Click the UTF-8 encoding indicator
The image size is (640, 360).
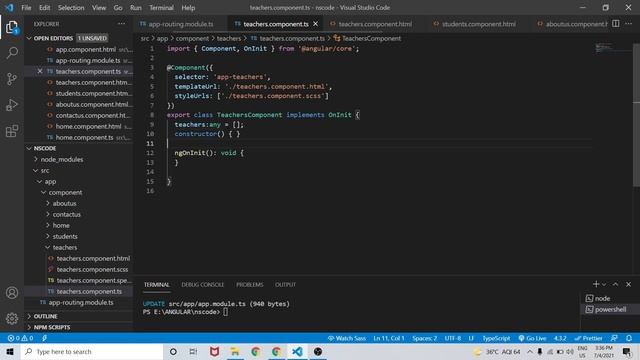pos(453,338)
